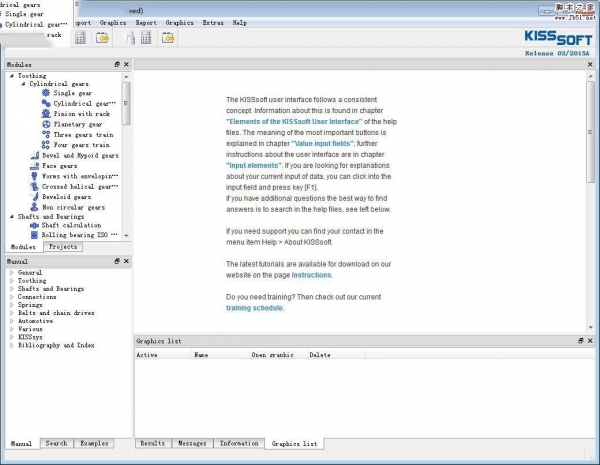Switch to the Projects tab
The width and height of the screenshot is (600, 465).
tap(63, 247)
